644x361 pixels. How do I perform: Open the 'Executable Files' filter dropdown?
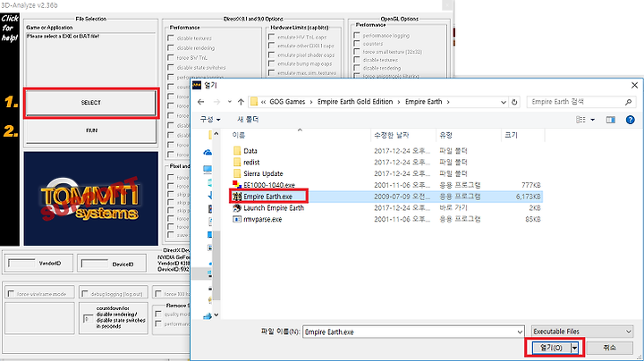coord(582,332)
